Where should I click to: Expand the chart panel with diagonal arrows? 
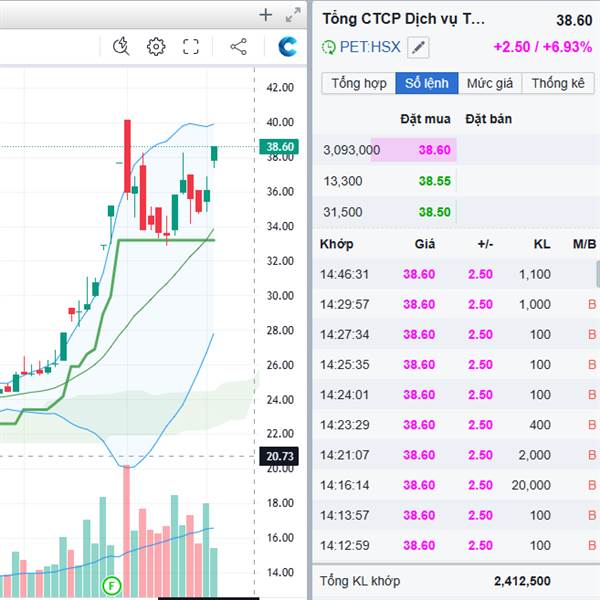(x=293, y=15)
